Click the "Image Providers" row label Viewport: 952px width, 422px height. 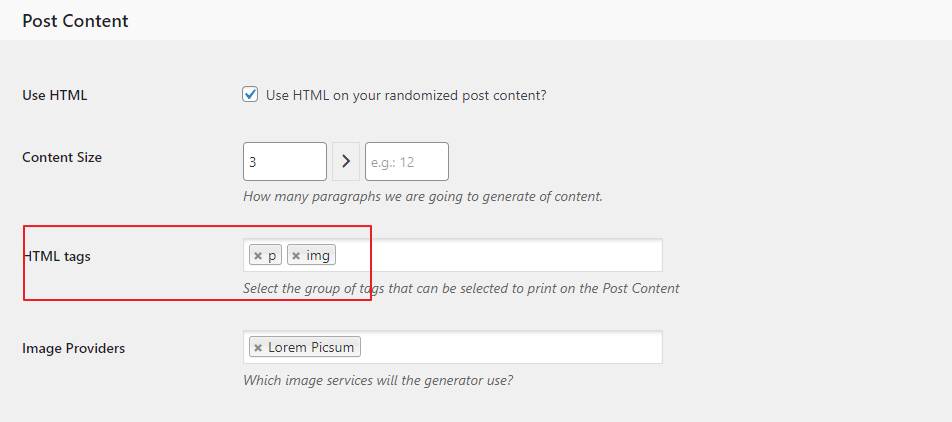click(74, 349)
